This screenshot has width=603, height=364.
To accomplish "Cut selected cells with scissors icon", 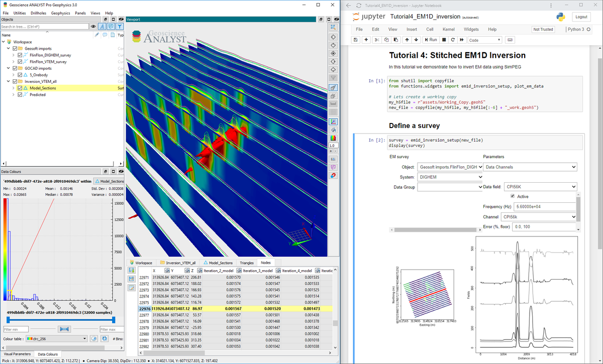I will click(x=377, y=40).
